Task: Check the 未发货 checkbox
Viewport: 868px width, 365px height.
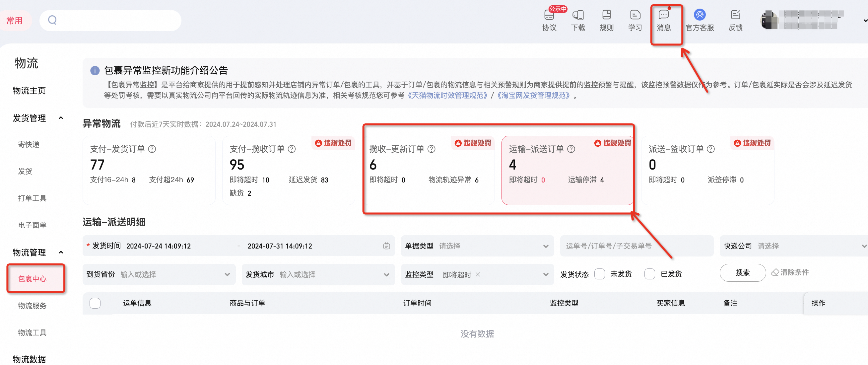Action: (x=599, y=274)
